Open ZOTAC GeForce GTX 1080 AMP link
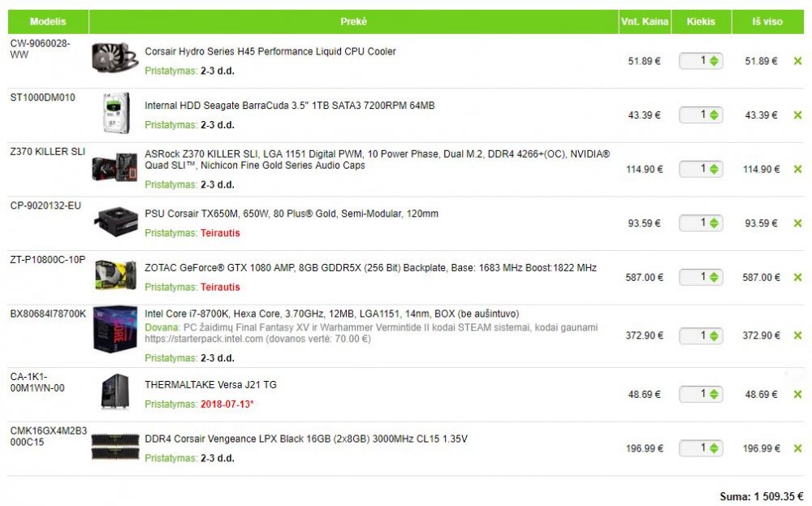 [x=371, y=268]
